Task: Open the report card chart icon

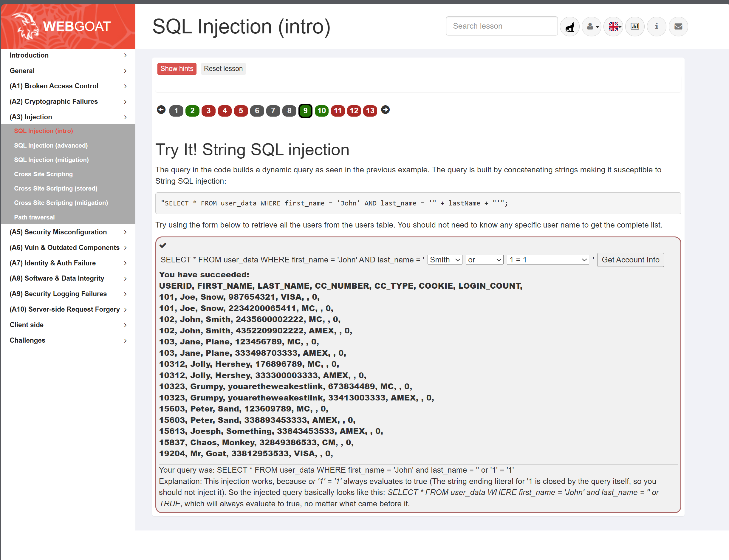Action: [635, 26]
